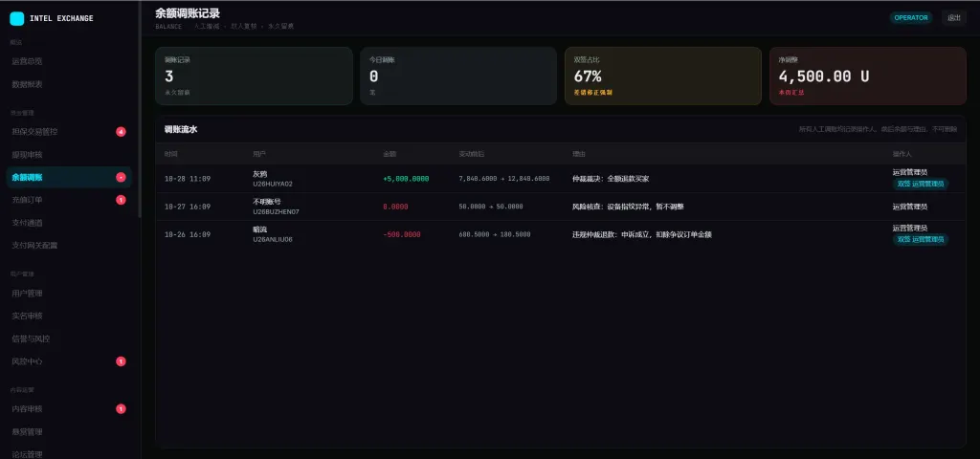This screenshot has width=980, height=459.
Task: Click the 金额 column header
Action: point(390,154)
